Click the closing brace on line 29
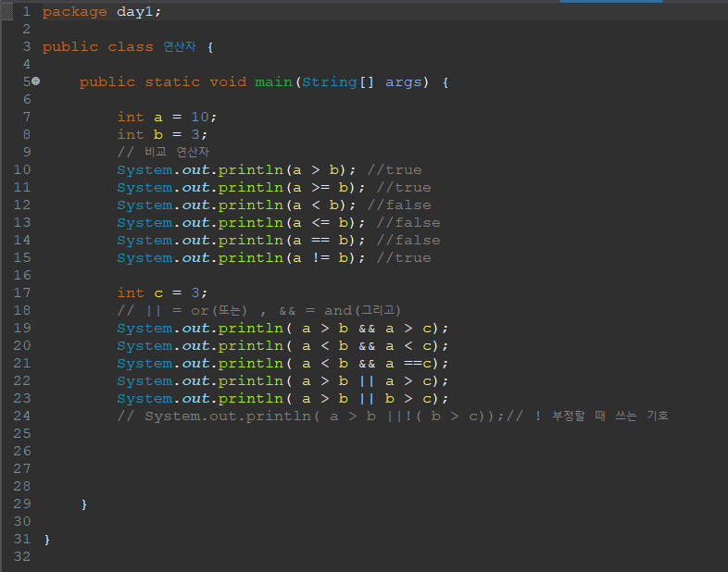 [84, 504]
